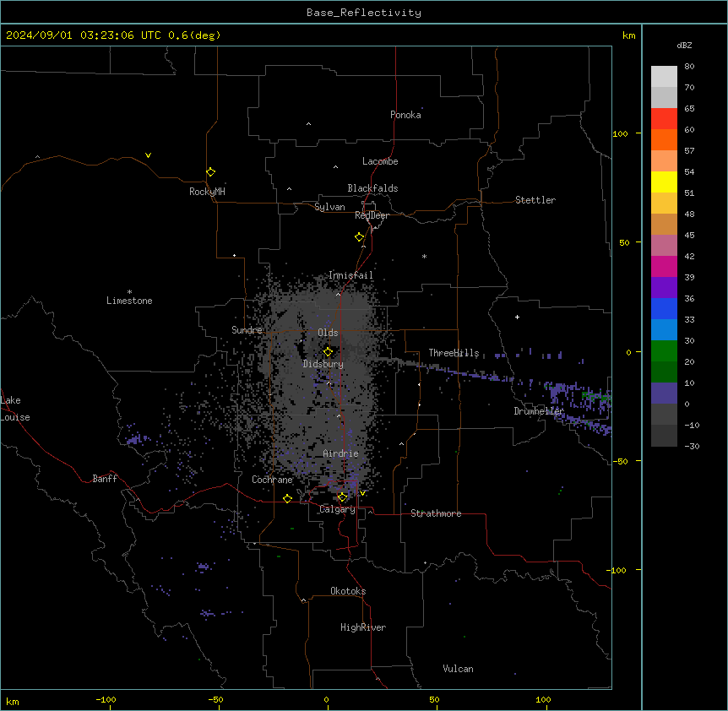The height and width of the screenshot is (711, 728).
Task: Click the -100 tick on bottom axis
Action: pos(106,699)
